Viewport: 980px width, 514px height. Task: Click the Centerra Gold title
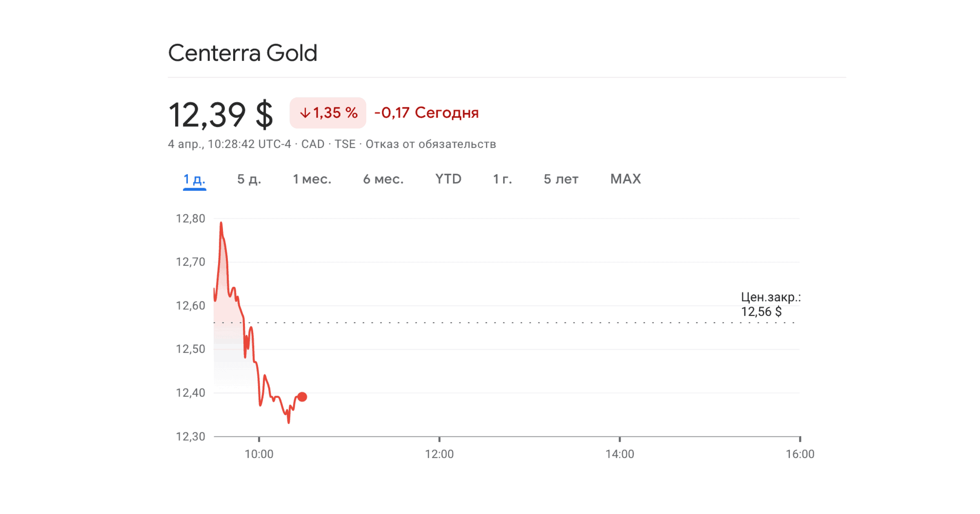click(x=243, y=53)
